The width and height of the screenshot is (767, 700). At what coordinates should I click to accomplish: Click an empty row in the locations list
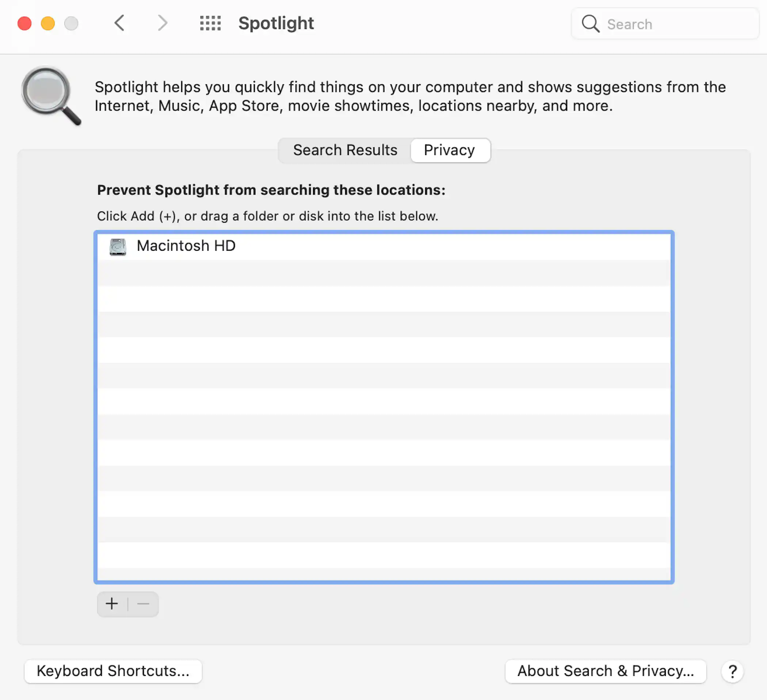pyautogui.click(x=381, y=380)
